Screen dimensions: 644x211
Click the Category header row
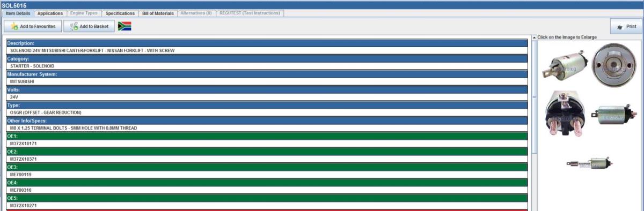(x=267, y=58)
